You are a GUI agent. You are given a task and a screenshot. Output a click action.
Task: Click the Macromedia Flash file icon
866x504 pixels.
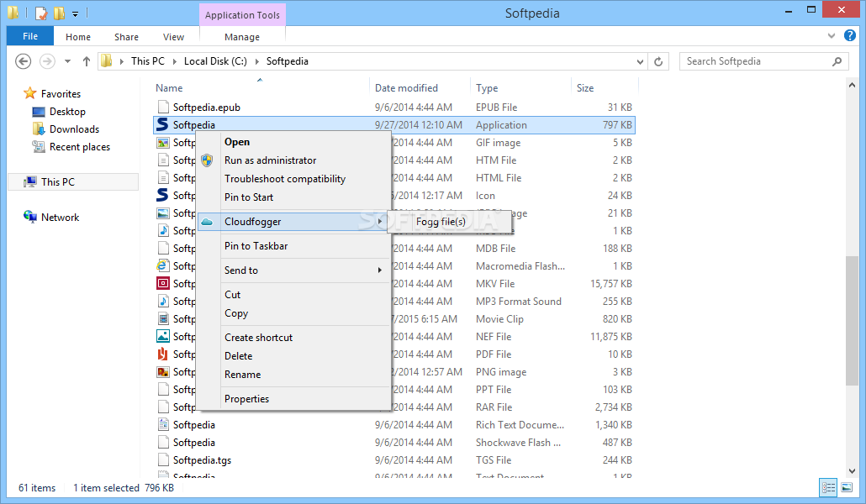coord(162,265)
